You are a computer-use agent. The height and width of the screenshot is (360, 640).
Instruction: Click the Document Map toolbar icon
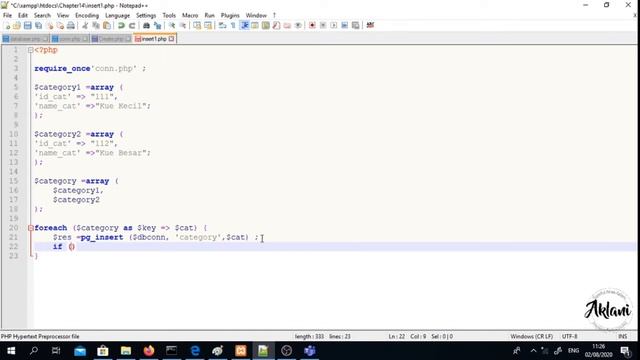pyautogui.click(x=266, y=26)
